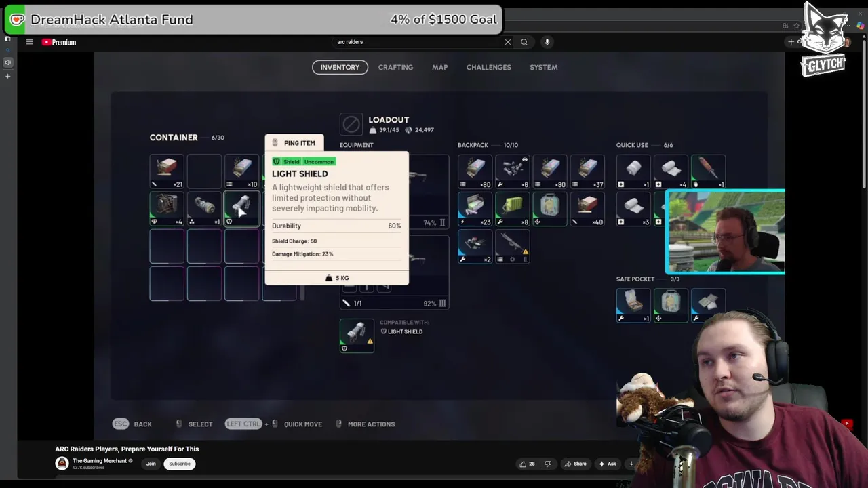Pick the ×23 energy item in Backpack
Image resolution: width=868 pixels, height=488 pixels.
[475, 209]
